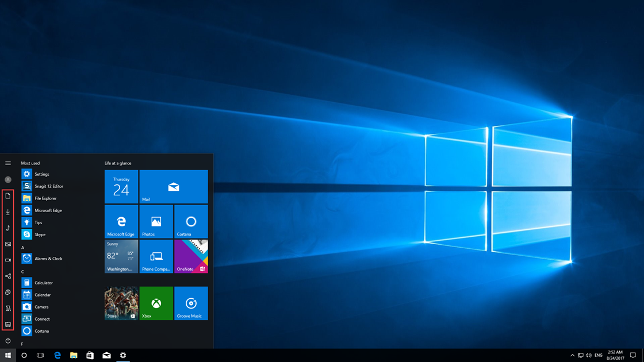The height and width of the screenshot is (362, 644).
Task: Expand the Start menu hamburger
Action: 8,163
